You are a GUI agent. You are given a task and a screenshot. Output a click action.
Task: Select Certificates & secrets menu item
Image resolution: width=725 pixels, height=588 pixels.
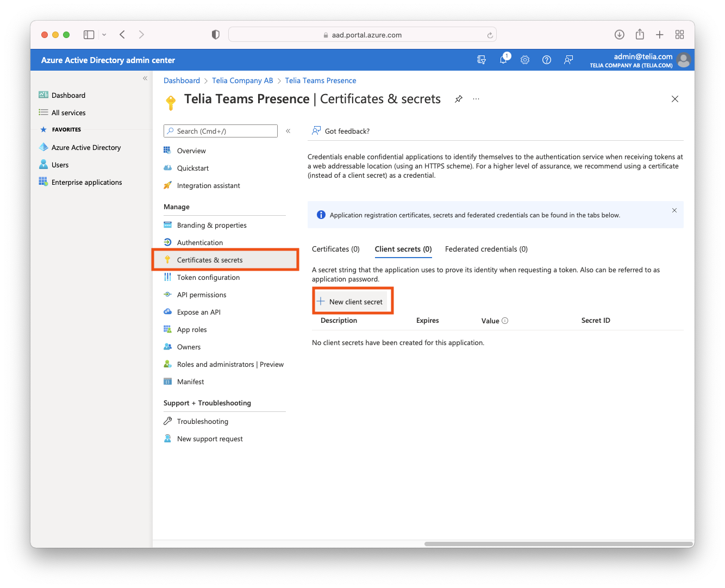pos(225,260)
